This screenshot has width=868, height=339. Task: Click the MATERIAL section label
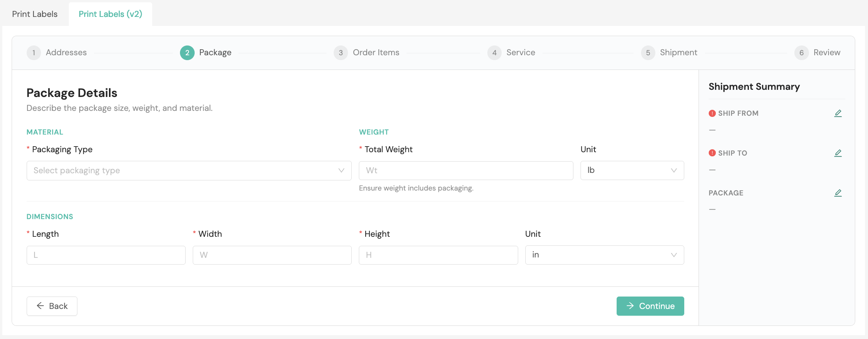pyautogui.click(x=45, y=132)
